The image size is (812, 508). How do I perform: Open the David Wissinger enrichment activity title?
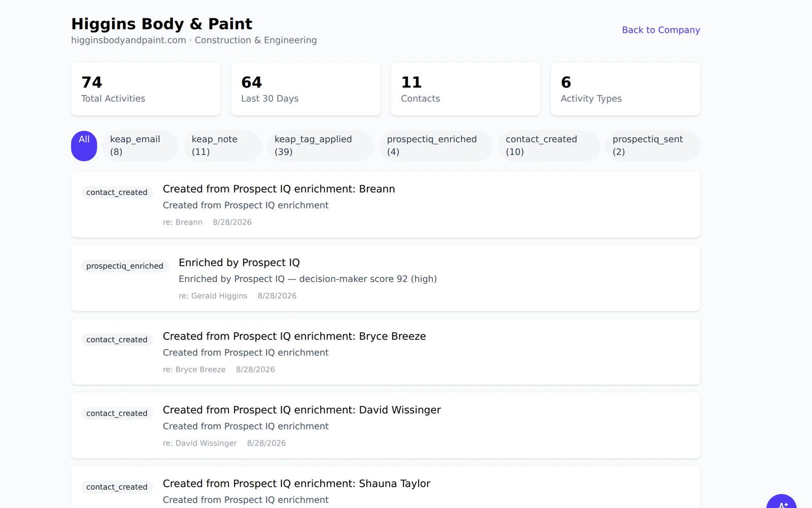tap(302, 410)
